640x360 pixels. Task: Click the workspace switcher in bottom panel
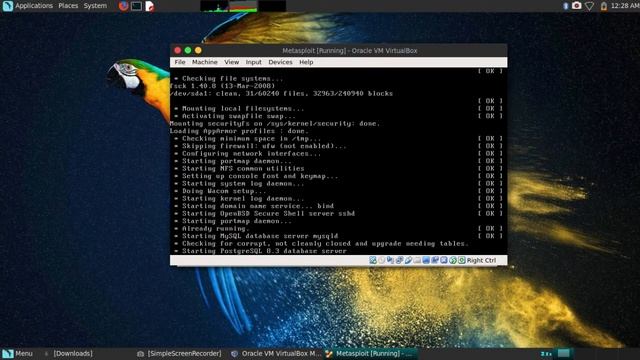pyautogui.click(x=564, y=353)
